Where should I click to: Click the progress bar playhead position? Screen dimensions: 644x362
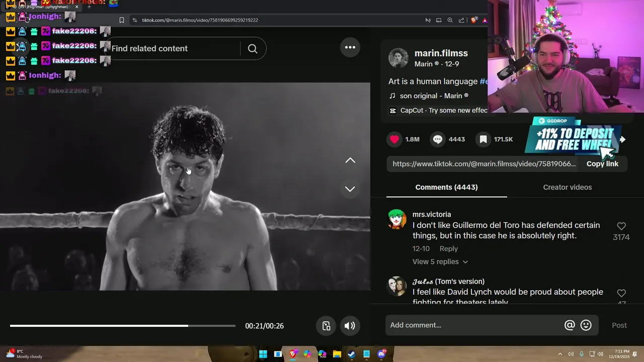click(x=188, y=326)
